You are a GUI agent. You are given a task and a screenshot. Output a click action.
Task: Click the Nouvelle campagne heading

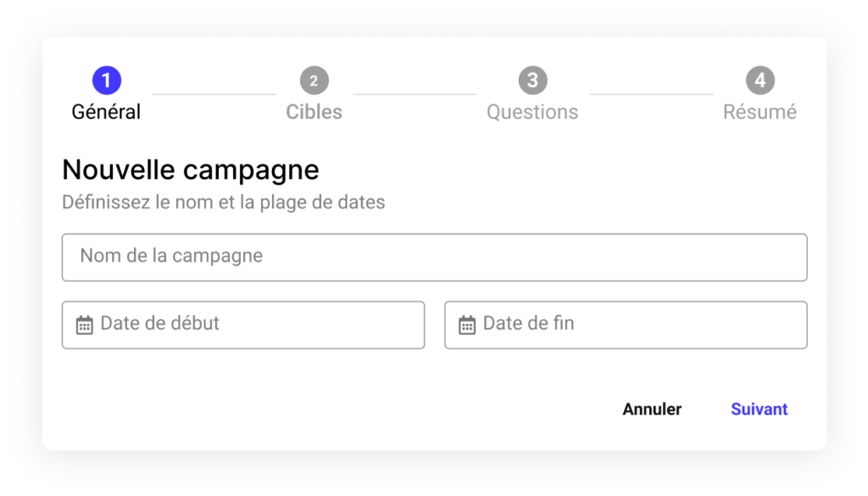(190, 170)
